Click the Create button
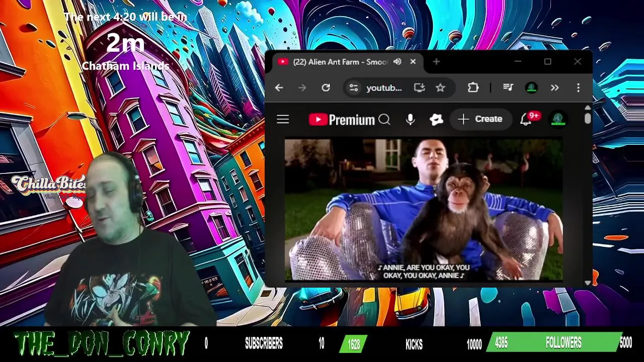The width and height of the screenshot is (644, 362). point(480,119)
